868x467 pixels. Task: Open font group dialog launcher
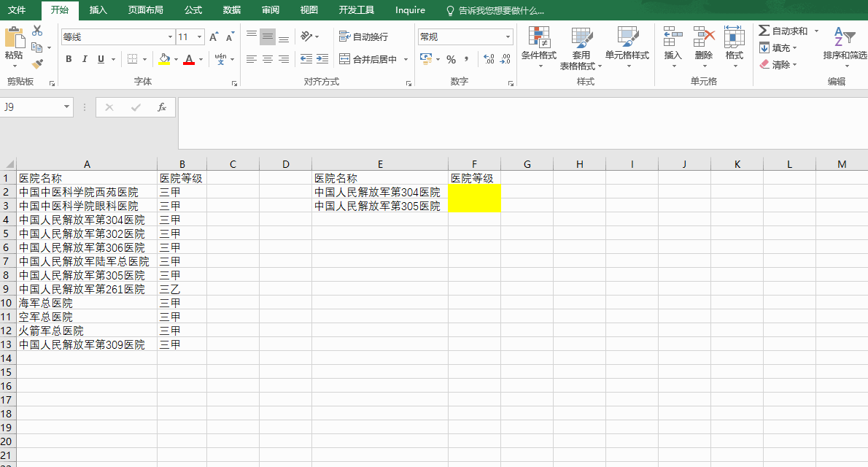coord(234,83)
